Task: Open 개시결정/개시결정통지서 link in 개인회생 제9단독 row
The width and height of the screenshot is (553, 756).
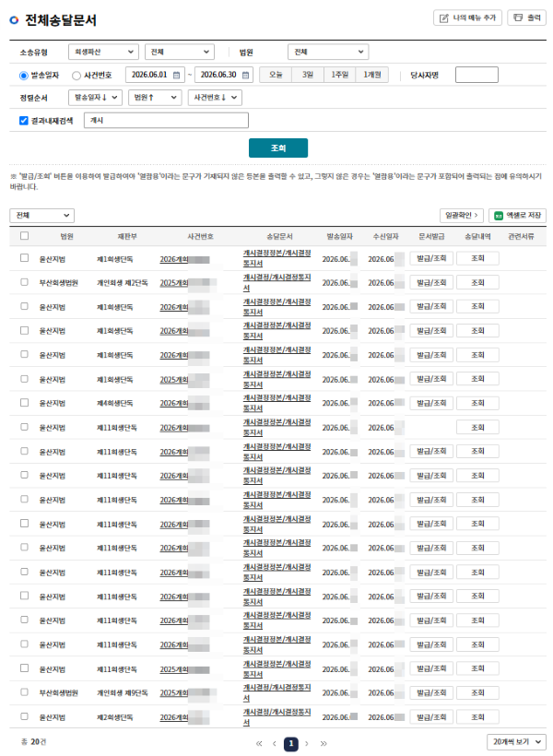Action: [x=276, y=692]
